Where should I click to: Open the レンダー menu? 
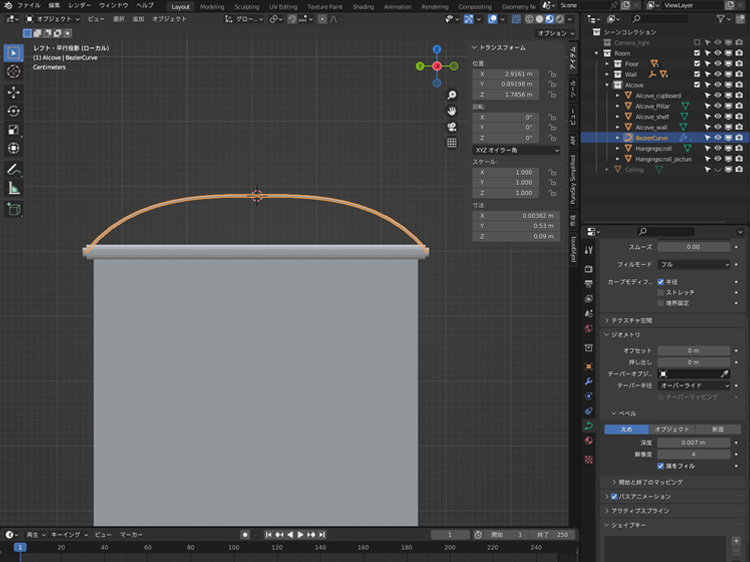79,6
